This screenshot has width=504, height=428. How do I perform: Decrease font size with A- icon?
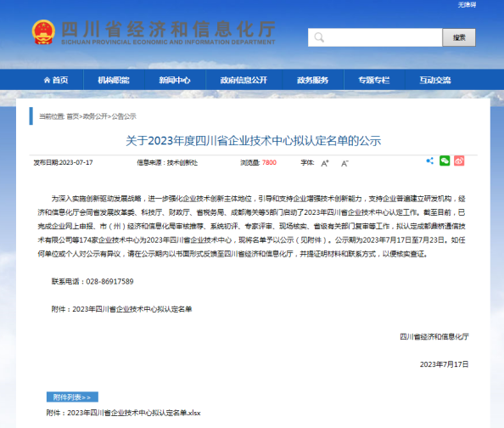tap(344, 163)
